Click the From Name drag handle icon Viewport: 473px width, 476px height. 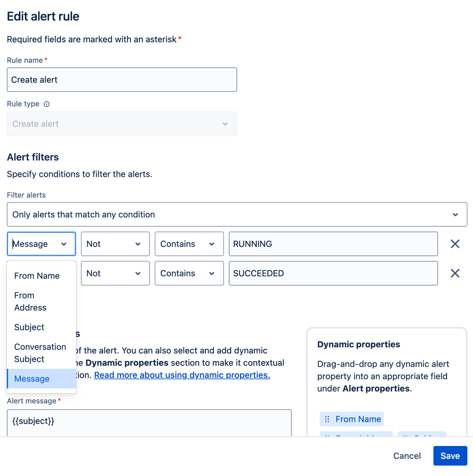(327, 419)
